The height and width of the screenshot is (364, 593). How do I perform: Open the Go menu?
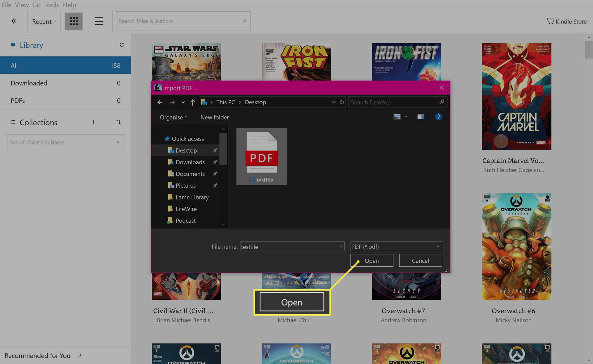36,5
